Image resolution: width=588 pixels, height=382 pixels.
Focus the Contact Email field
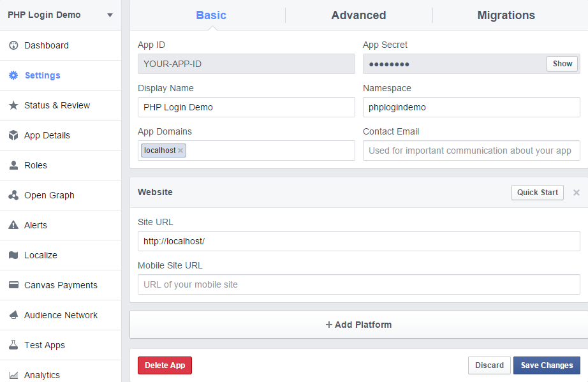pos(471,151)
